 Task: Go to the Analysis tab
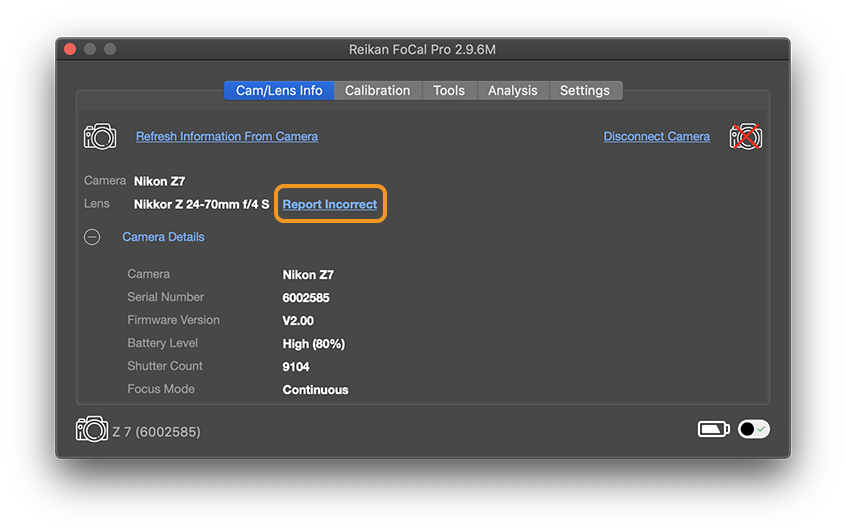[513, 91]
